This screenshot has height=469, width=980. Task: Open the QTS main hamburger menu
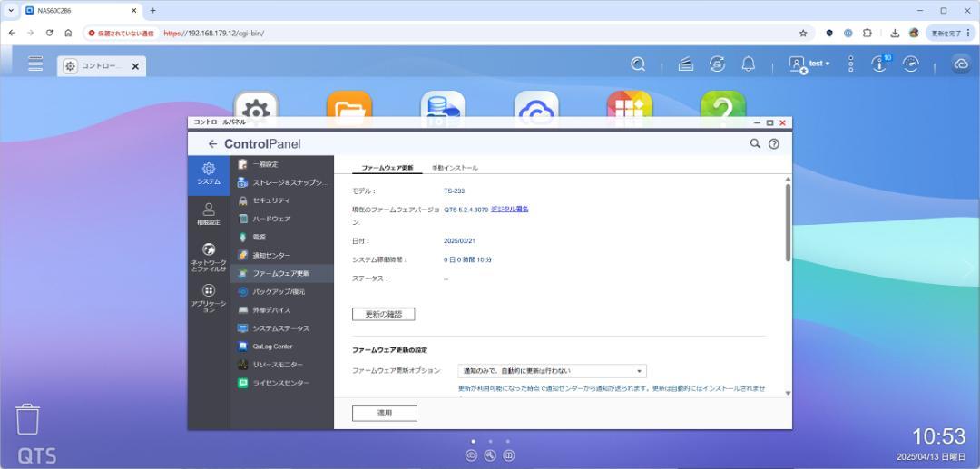pyautogui.click(x=35, y=64)
